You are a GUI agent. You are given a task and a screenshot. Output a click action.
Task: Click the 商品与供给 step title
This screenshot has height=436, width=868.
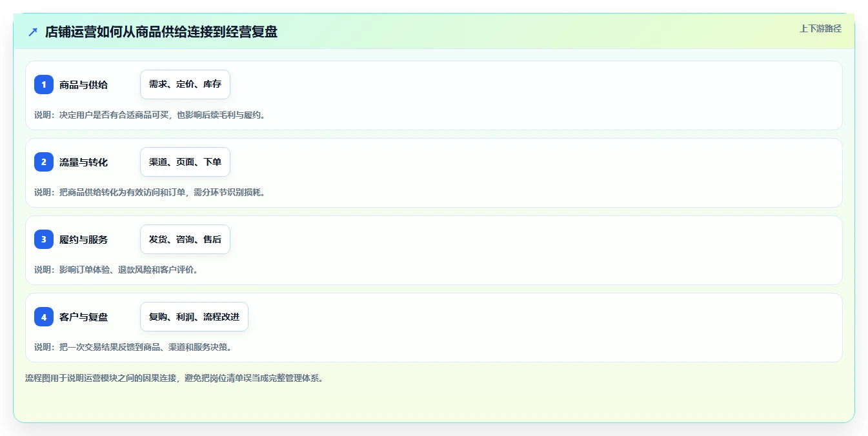(x=84, y=84)
